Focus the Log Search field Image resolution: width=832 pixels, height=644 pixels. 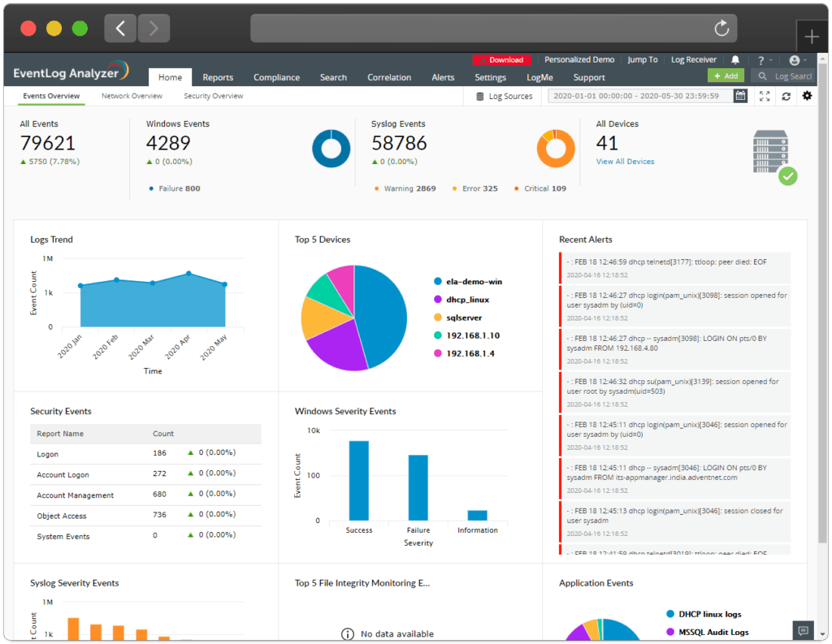[793, 76]
